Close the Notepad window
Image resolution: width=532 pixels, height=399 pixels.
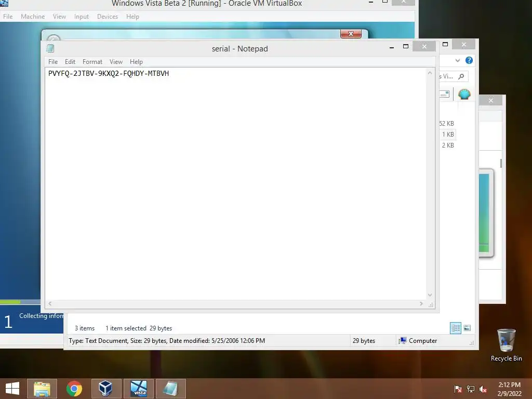[x=424, y=46]
